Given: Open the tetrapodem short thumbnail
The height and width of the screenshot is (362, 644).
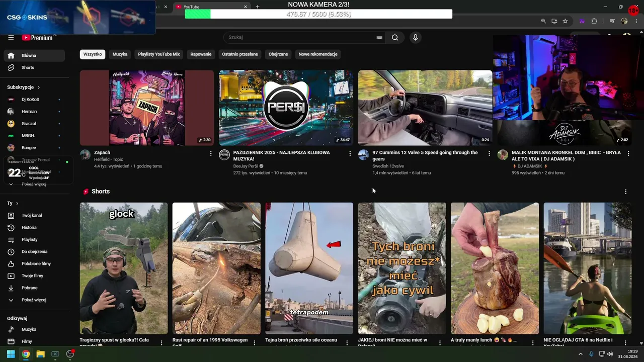Looking at the screenshot, I should 309,268.
